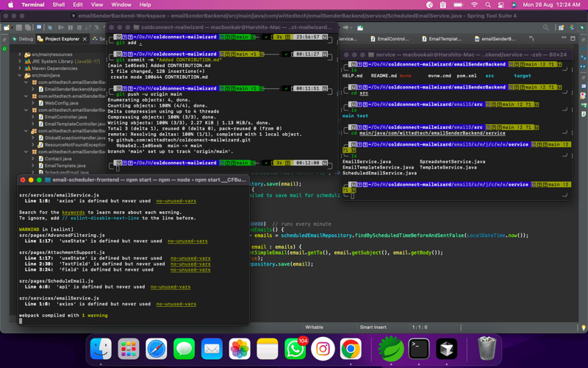The width and height of the screenshot is (588, 368).
Task: Click Spotlight search icon in macOS menu bar
Action: [488, 5]
